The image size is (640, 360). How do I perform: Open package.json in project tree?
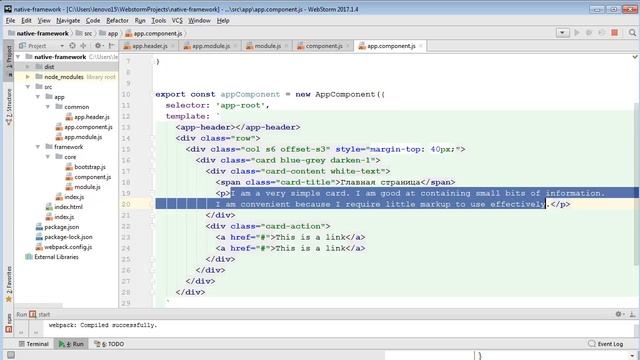(x=57, y=227)
